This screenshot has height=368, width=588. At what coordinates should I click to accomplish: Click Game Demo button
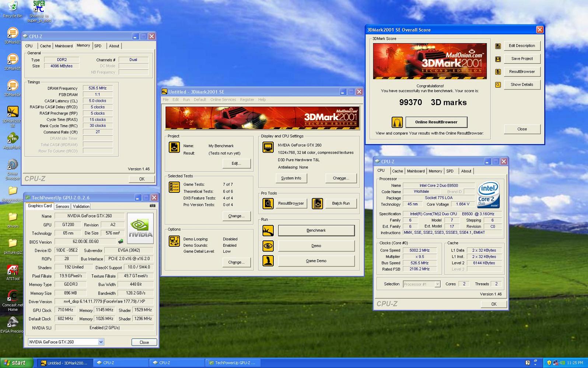(x=316, y=261)
